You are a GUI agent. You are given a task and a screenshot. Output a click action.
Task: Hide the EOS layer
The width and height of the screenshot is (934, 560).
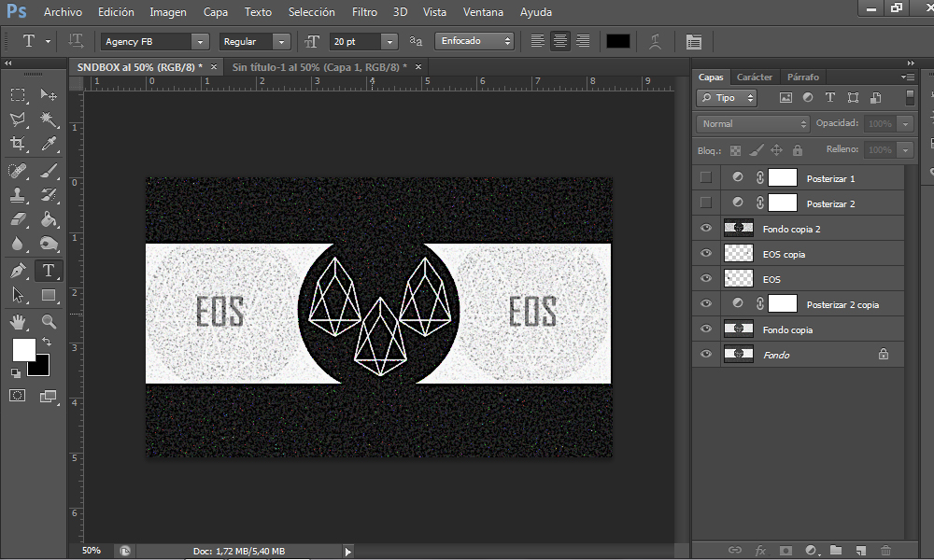(706, 278)
